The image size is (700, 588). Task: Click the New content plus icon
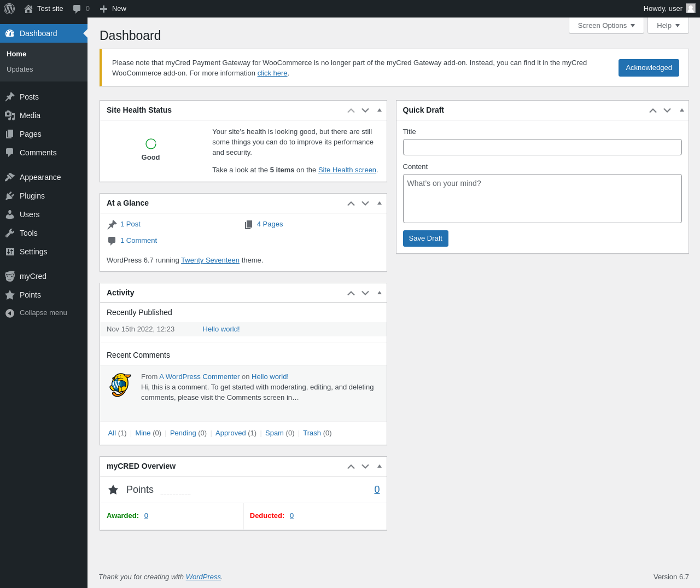pos(103,9)
